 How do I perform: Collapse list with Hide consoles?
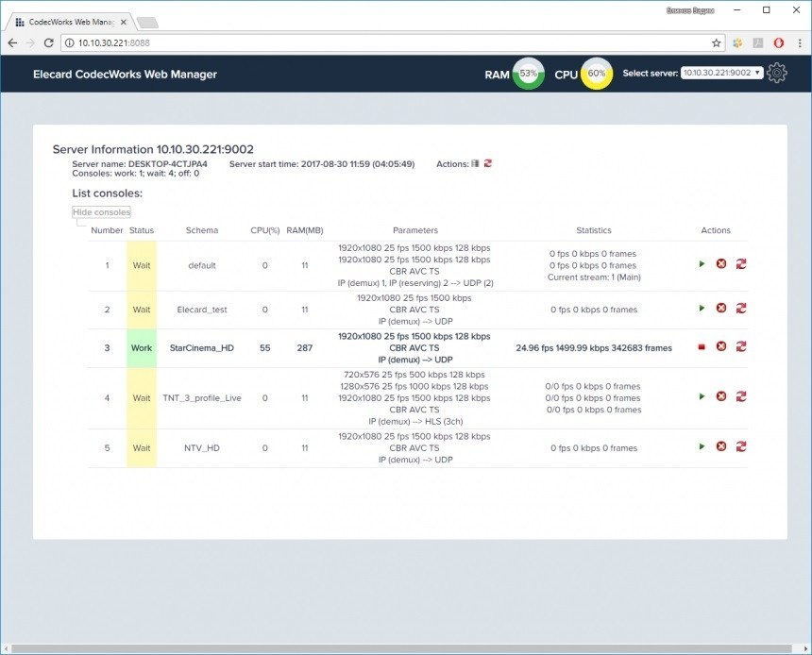101,212
